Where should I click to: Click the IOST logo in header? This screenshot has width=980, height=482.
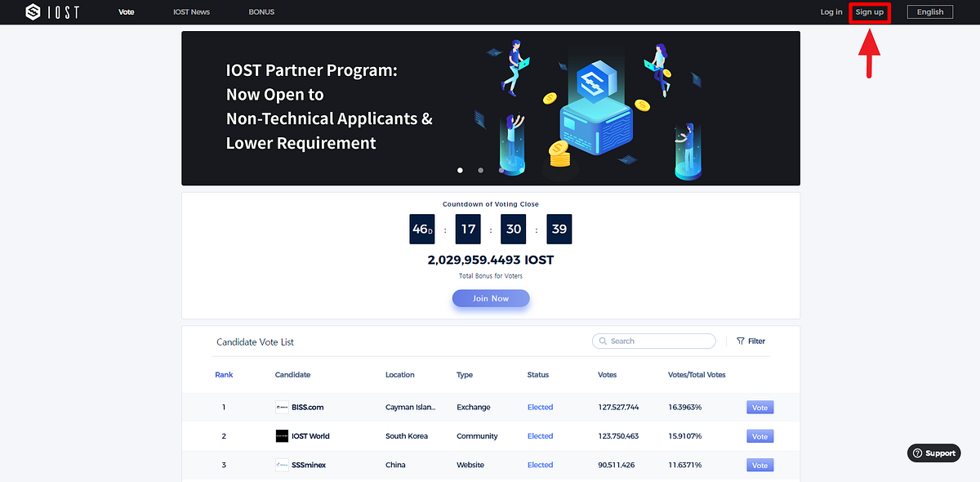[52, 12]
